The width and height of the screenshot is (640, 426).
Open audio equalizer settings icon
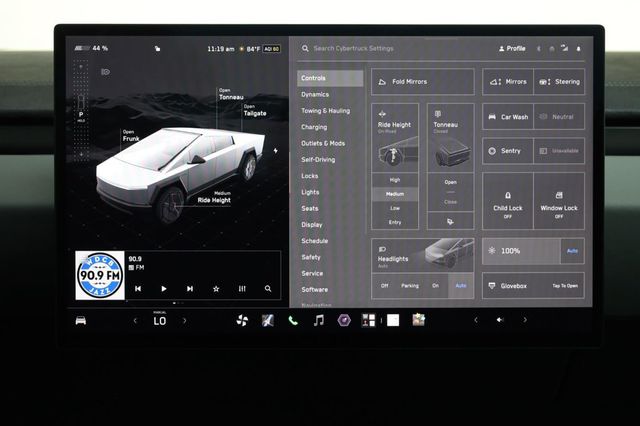coord(242,288)
